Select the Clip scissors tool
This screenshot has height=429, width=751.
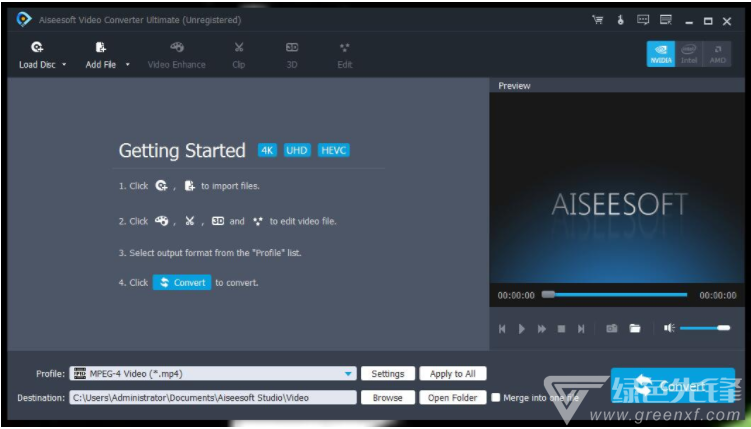tap(239, 47)
